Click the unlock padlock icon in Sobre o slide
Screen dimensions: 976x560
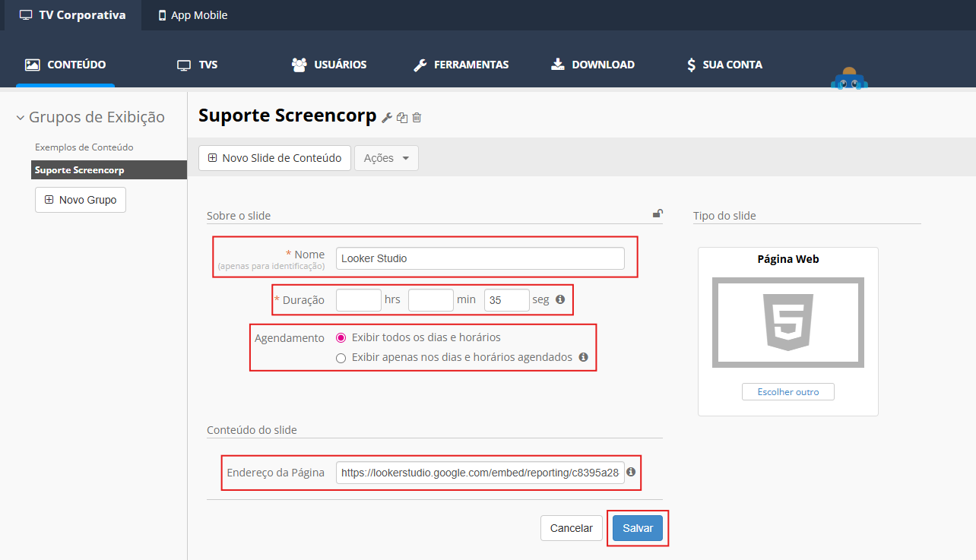[658, 214]
